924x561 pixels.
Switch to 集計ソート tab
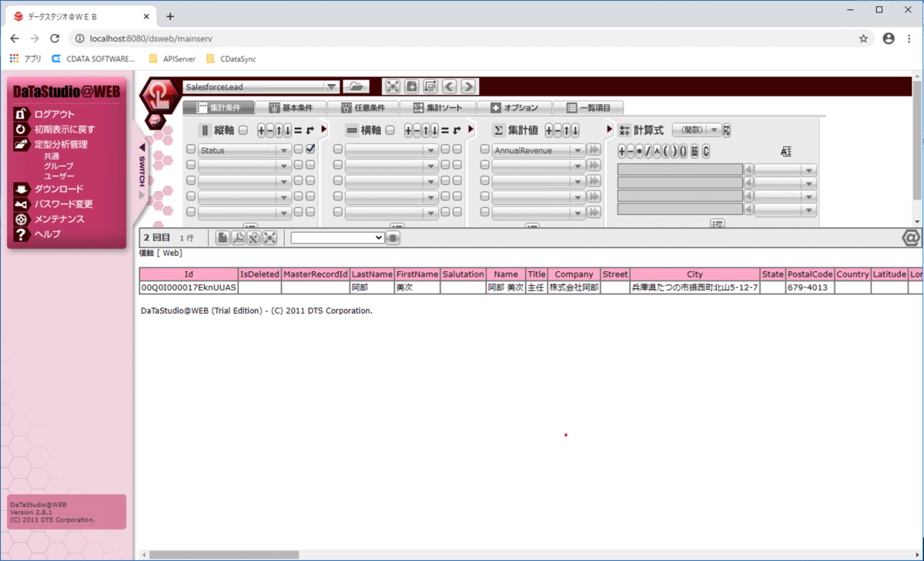pos(439,108)
